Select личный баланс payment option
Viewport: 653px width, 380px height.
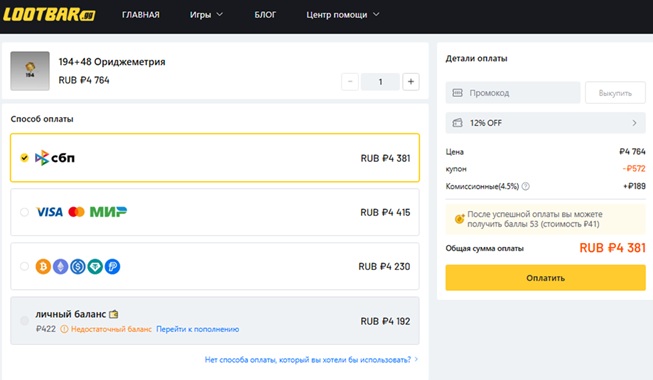click(215, 321)
